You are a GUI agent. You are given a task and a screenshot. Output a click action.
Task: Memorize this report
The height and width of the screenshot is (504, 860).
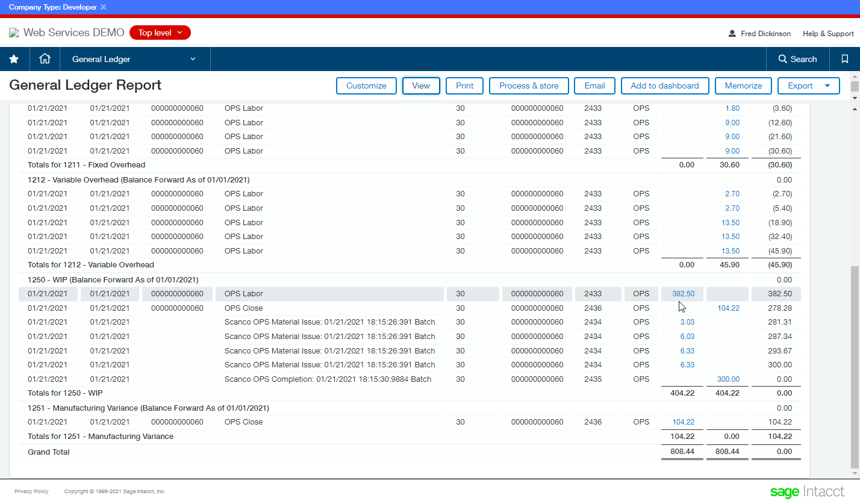(743, 86)
